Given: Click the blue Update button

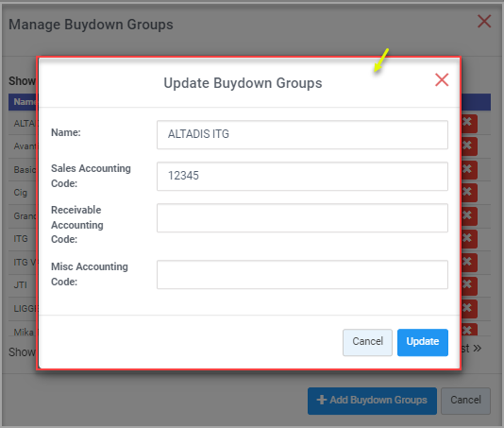Looking at the screenshot, I should (x=422, y=342).
